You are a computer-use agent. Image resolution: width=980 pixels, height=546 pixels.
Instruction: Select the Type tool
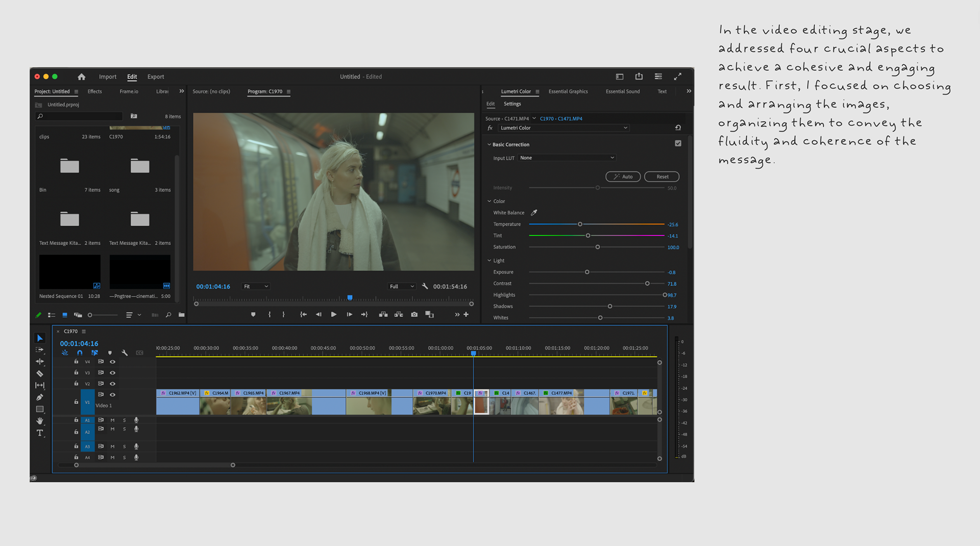tap(40, 433)
